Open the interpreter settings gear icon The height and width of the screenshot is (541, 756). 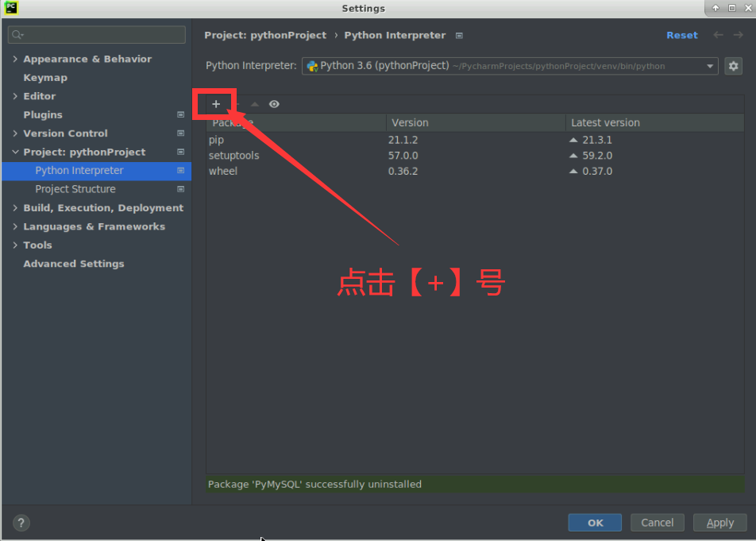(733, 66)
